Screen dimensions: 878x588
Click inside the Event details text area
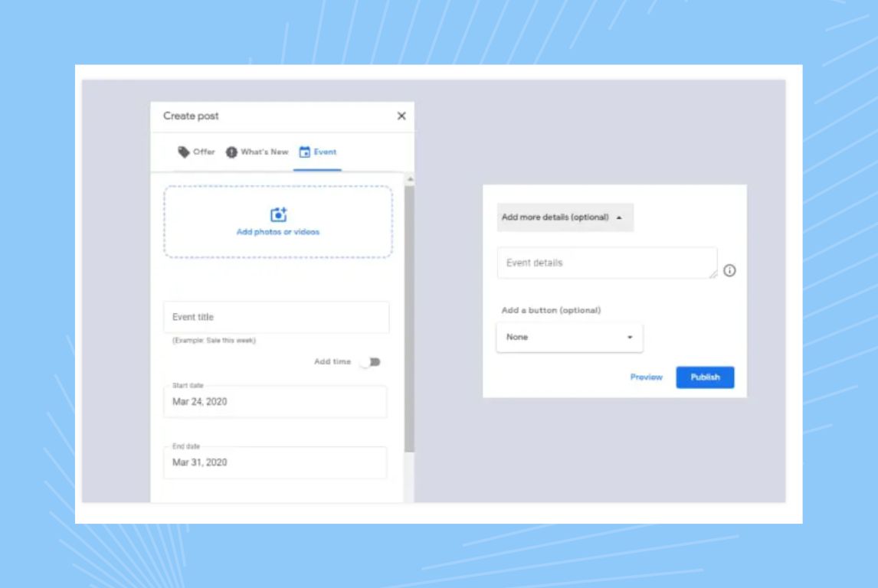605,263
